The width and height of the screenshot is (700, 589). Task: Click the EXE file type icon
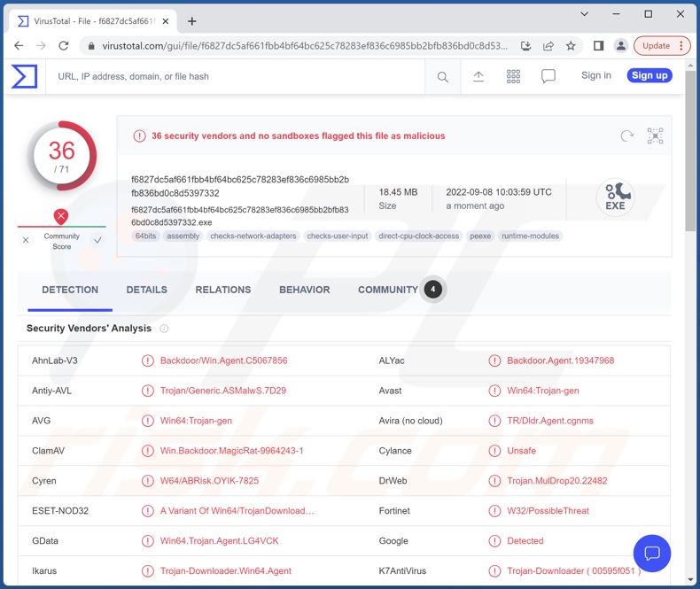[x=615, y=198]
